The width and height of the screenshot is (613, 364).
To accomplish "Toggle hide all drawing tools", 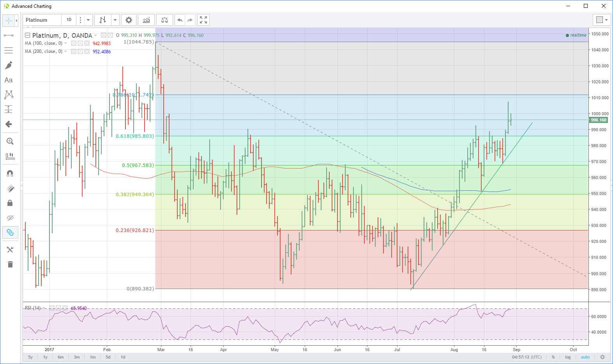I will tap(10, 218).
